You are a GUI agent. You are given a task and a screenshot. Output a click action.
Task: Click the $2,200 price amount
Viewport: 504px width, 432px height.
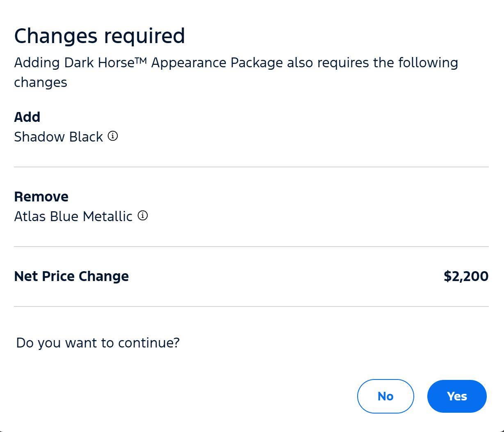(x=466, y=276)
